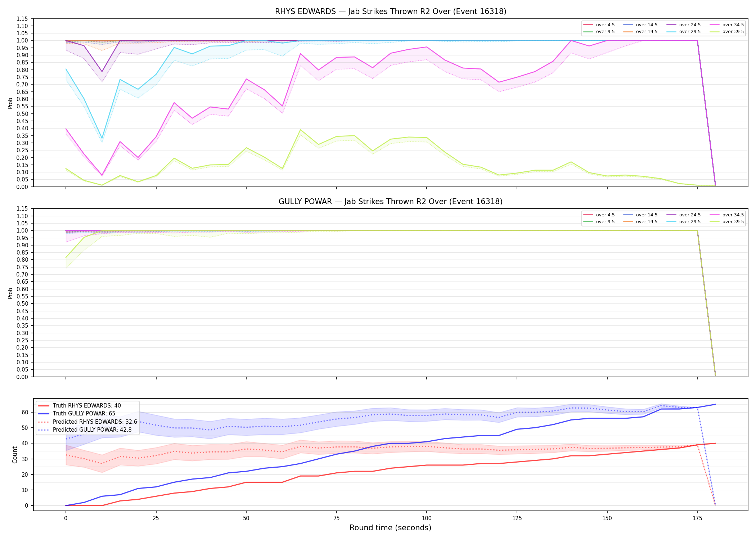Click 'over 29.5' in Gully Powar legend
Viewport: 756px width, 540px height.
click(683, 222)
